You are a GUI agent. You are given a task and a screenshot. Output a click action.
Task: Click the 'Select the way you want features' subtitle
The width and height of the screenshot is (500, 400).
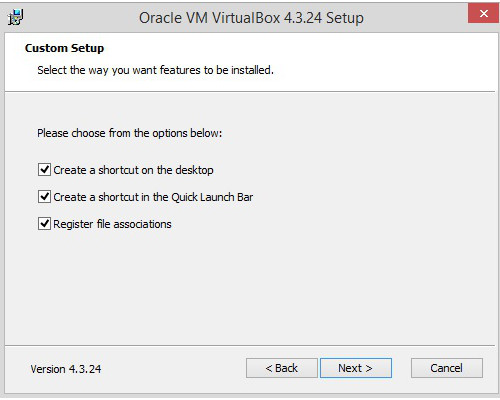point(155,70)
